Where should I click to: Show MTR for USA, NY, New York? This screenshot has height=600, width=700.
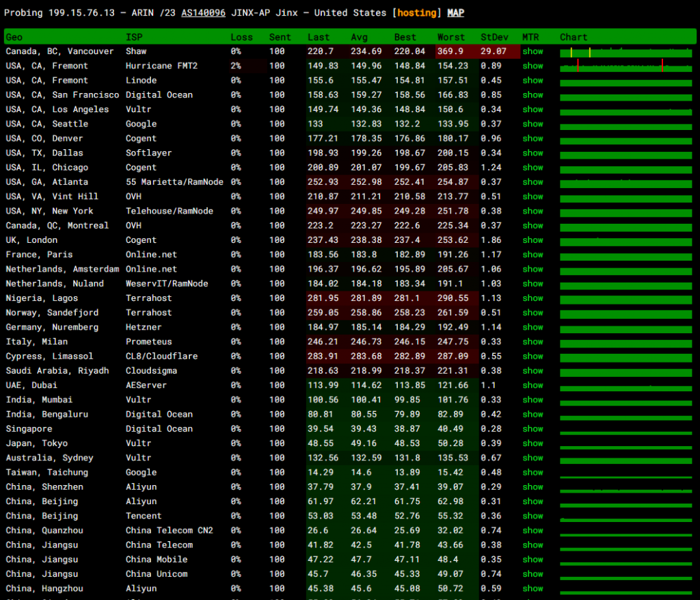533,211
